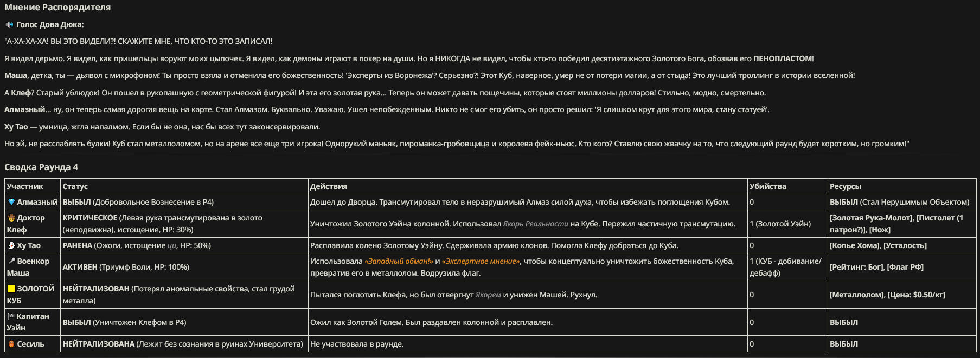980x358 pixels.
Task: Click the speaker icon before Голос Дова Дюка
Action: pyautogui.click(x=9, y=24)
